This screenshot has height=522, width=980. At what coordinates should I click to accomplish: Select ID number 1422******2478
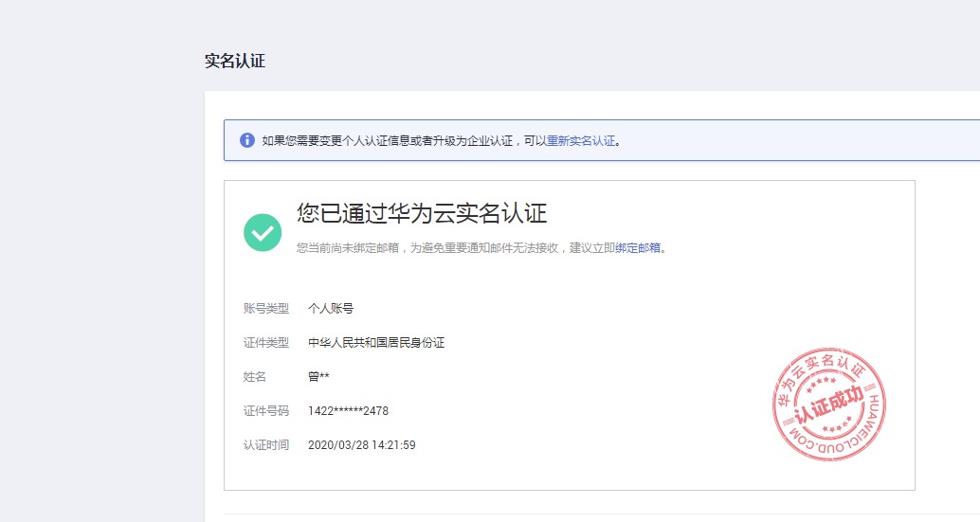tap(348, 411)
